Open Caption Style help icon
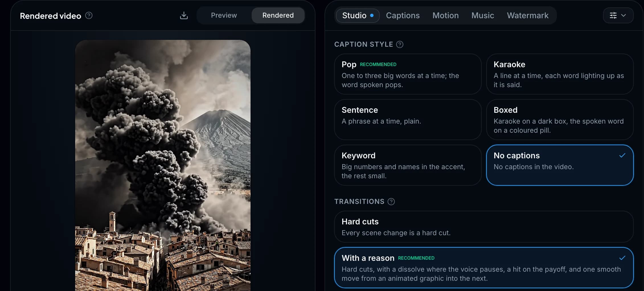Screen dimensions: 644x291 pyautogui.click(x=400, y=44)
